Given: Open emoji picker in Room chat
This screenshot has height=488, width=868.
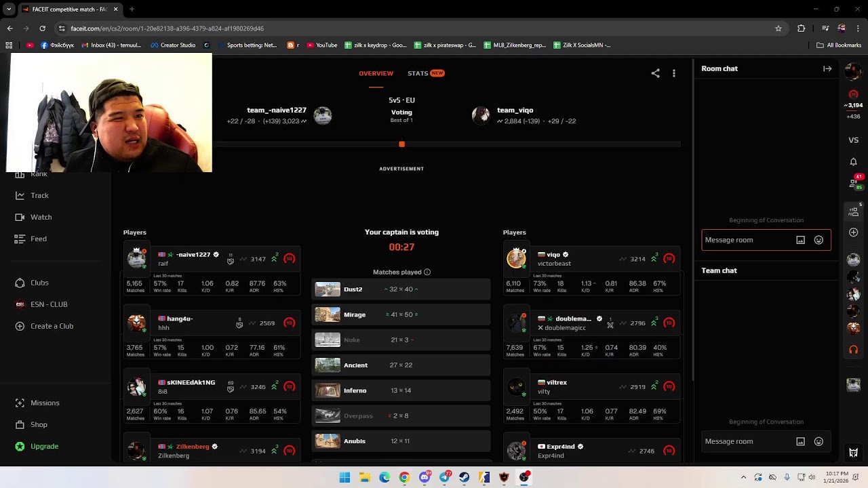Looking at the screenshot, I should click(818, 240).
